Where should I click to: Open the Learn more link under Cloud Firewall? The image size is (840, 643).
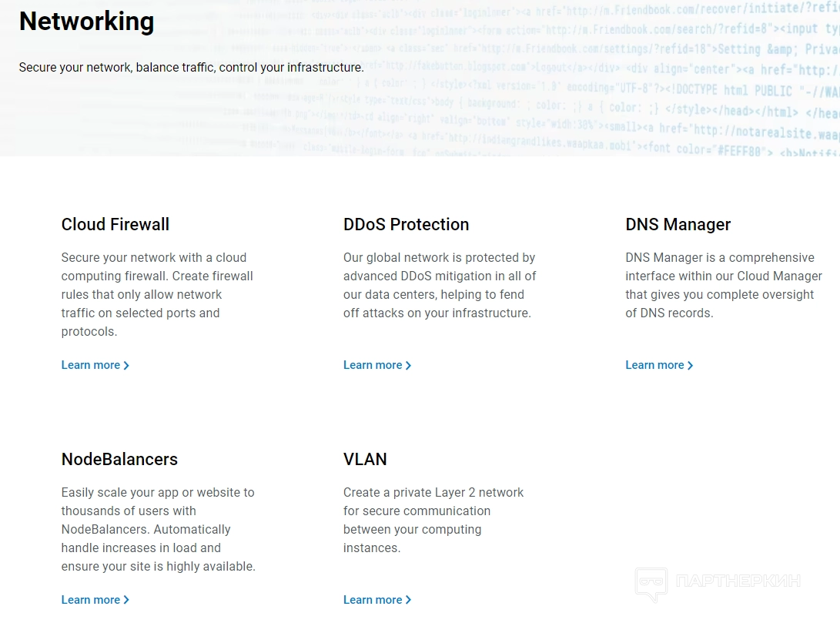click(x=91, y=366)
